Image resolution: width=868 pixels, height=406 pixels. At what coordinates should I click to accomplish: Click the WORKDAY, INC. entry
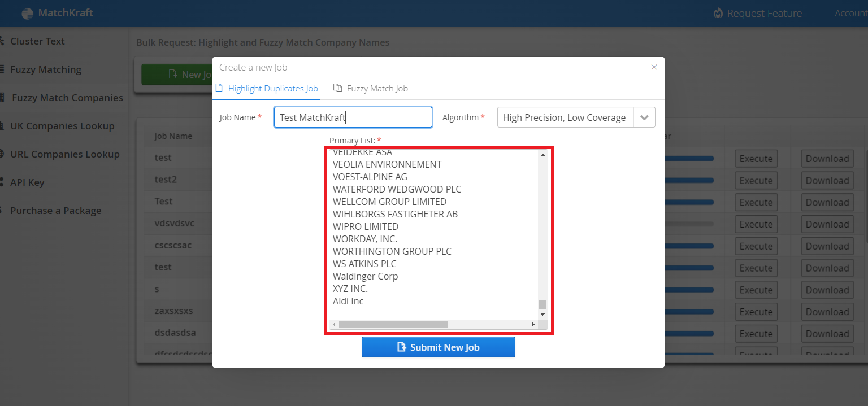[x=365, y=239]
